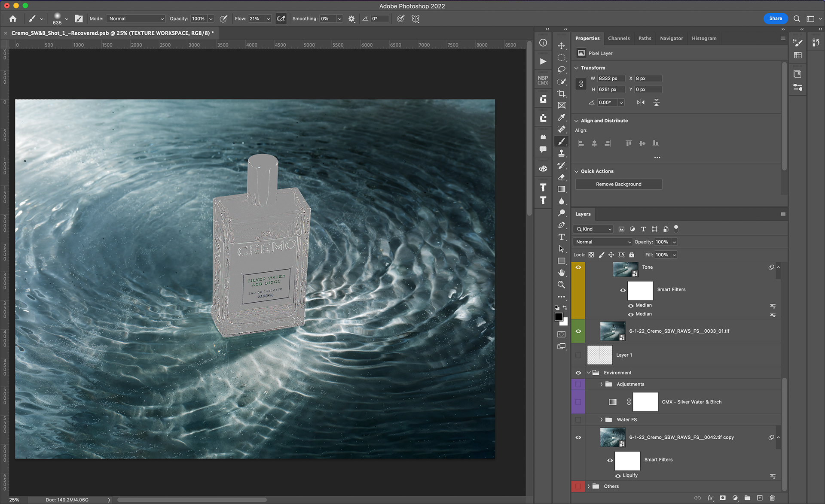Select the Clone Stamp tool

point(561,153)
